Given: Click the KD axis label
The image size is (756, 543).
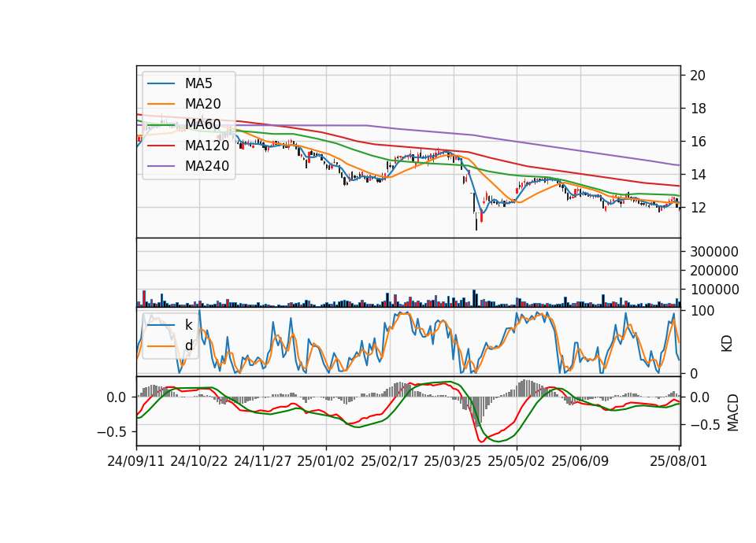Looking at the screenshot, I should (x=727, y=344).
